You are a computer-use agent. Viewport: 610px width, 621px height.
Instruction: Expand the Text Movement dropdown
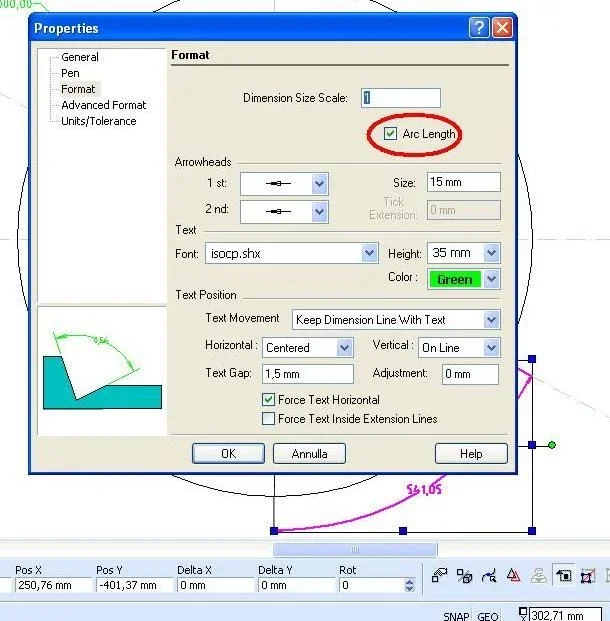[491, 319]
